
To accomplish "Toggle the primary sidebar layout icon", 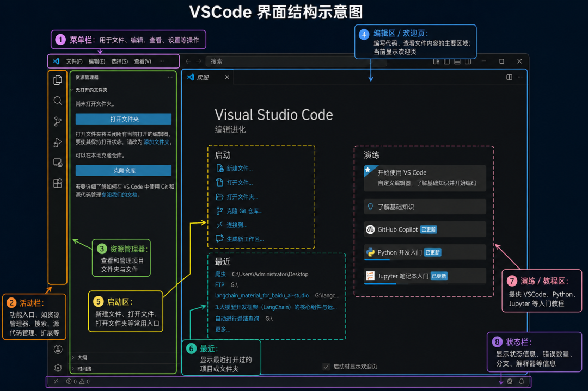I will coord(446,61).
